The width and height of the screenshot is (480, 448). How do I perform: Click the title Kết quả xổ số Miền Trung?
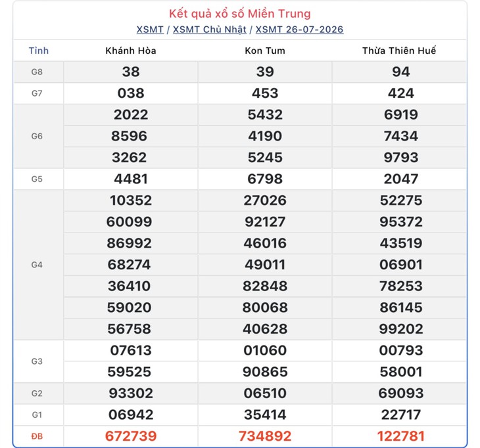point(240,13)
